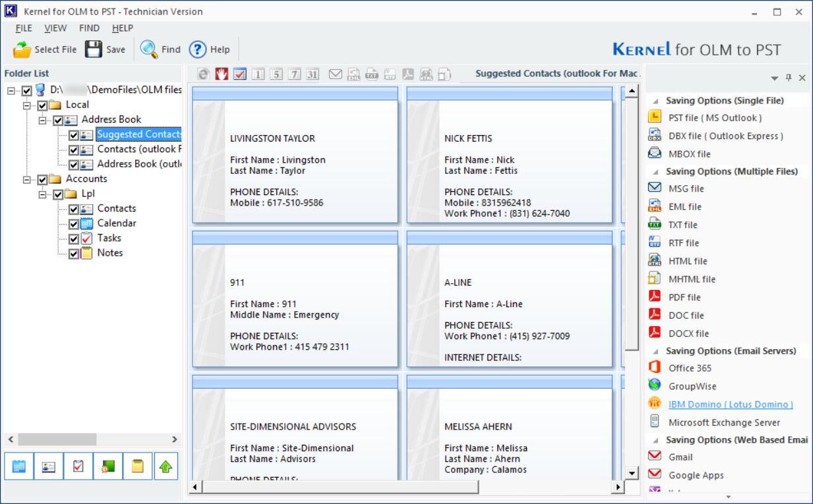
Task: Select the 5-day view icon
Action: tap(276, 74)
